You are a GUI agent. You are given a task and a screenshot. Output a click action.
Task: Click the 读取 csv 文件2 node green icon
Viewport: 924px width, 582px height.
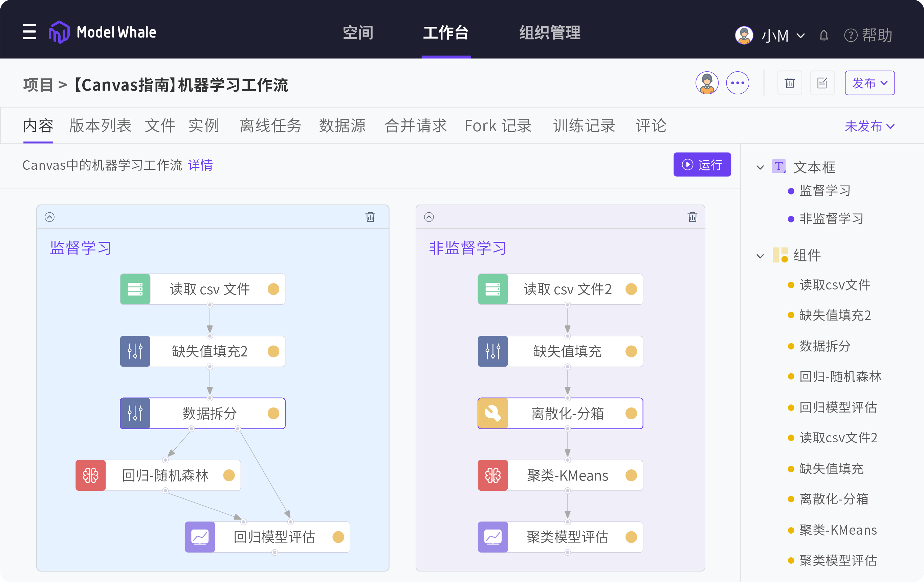coord(493,289)
